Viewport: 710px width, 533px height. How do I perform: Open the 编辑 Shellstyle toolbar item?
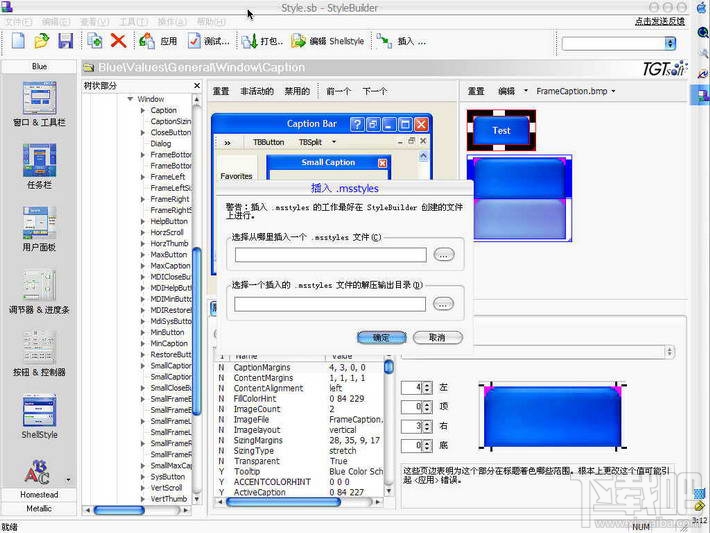(327, 41)
